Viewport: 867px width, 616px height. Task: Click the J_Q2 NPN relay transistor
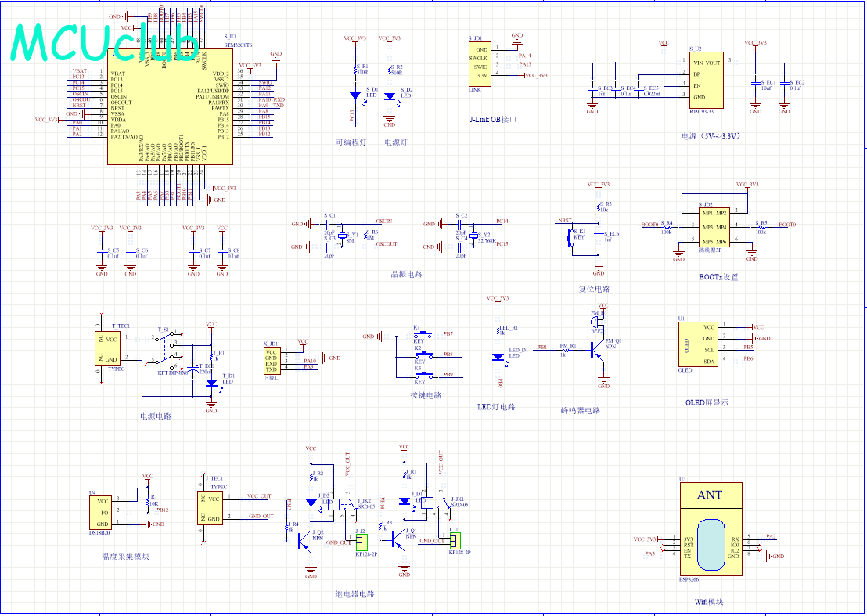[x=308, y=540]
